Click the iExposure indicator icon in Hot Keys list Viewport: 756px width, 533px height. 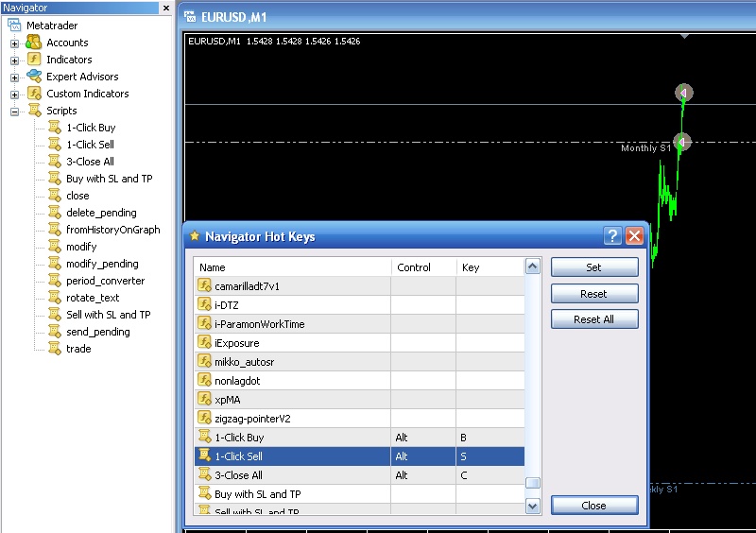(204, 342)
